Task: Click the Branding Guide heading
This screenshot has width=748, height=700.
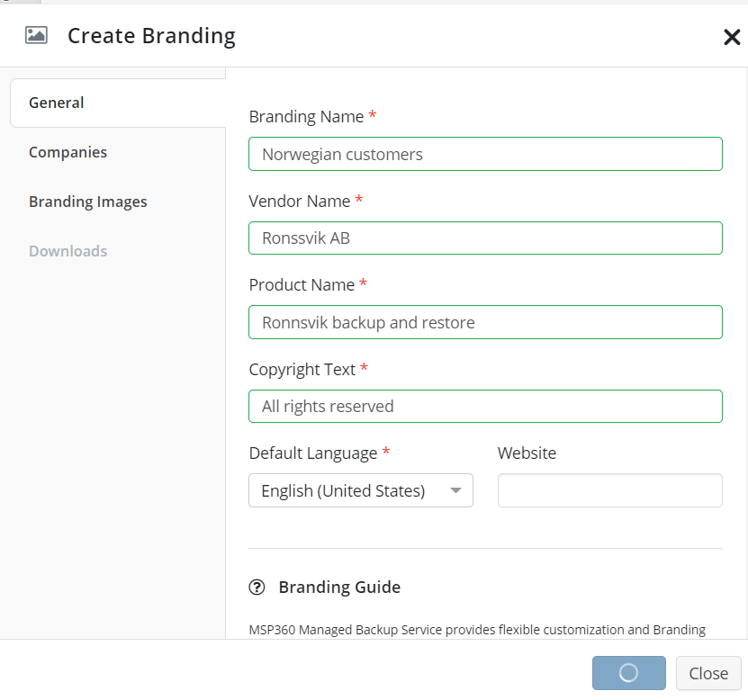Action: coord(339,587)
